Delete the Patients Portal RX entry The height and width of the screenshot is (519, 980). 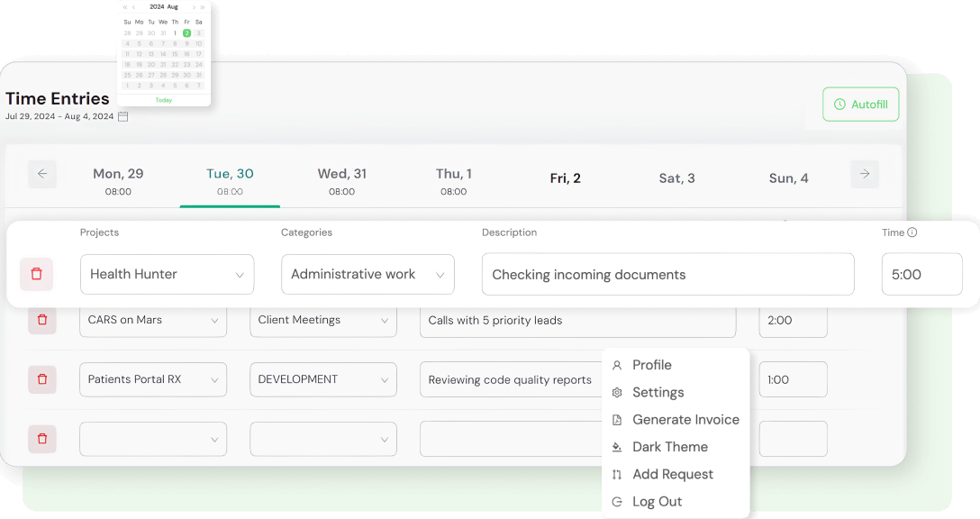[x=42, y=379]
